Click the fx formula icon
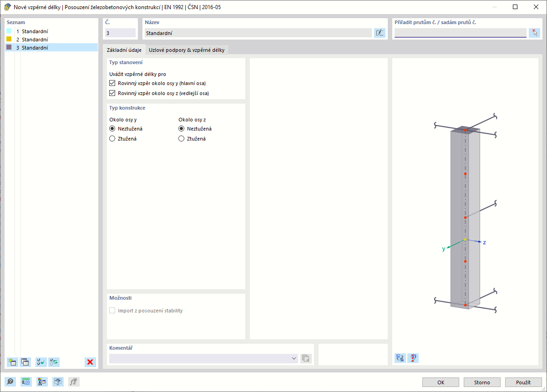Screen dimensions: 547x392 click(x=74, y=382)
